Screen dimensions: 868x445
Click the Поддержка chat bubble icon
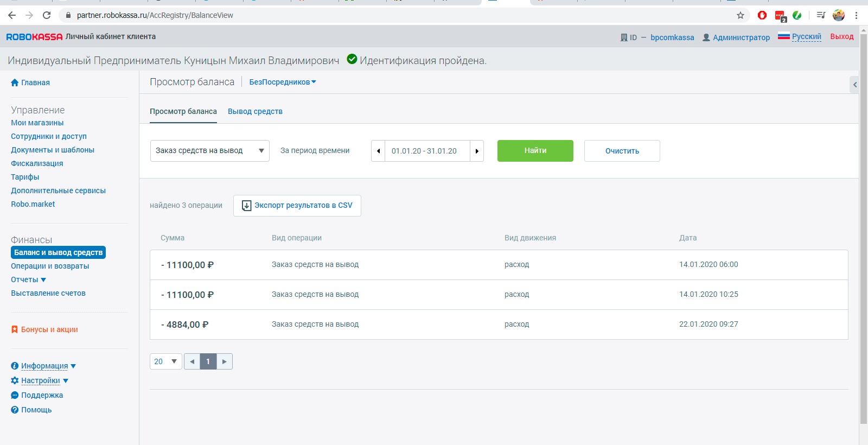(15, 395)
